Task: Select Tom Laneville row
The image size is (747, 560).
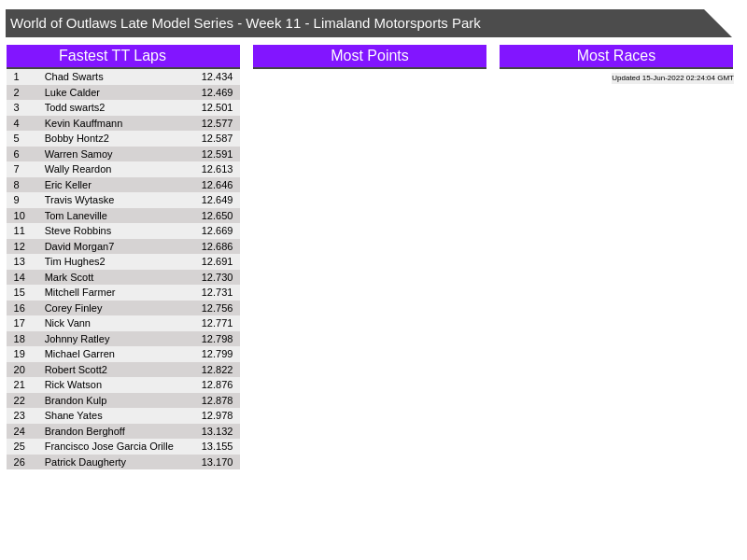Action: tap(76, 216)
